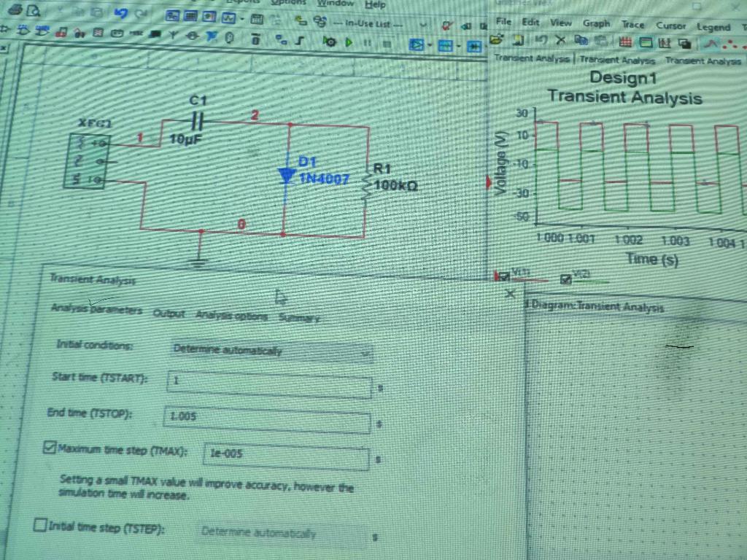The image size is (747, 560).
Task: Open the Cursor menu in Grapher window
Action: [x=671, y=26]
